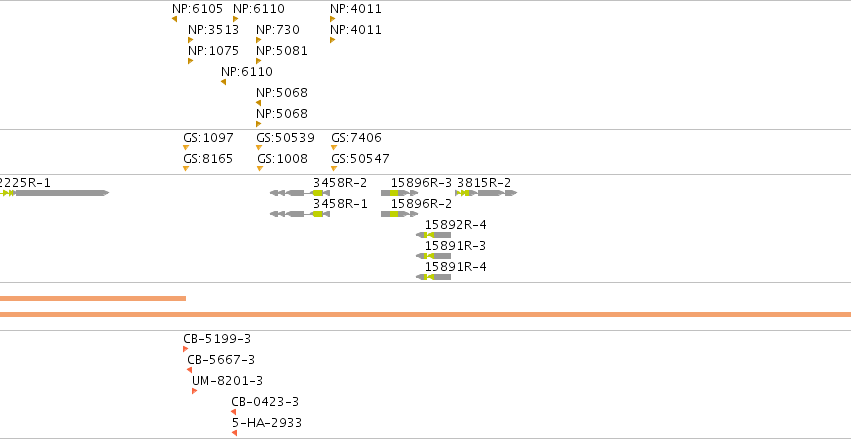Image resolution: width=851 pixels, height=439 pixels.
Task: Select the NP:730 feature label
Action: tap(278, 29)
